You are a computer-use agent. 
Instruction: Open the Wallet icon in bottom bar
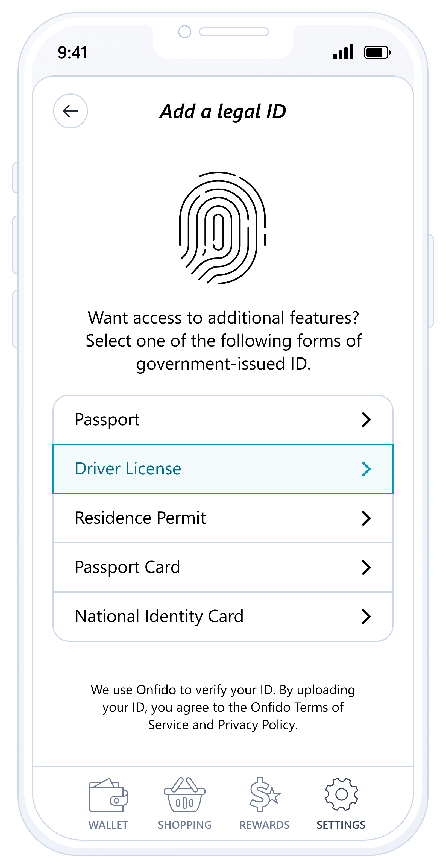(x=108, y=795)
